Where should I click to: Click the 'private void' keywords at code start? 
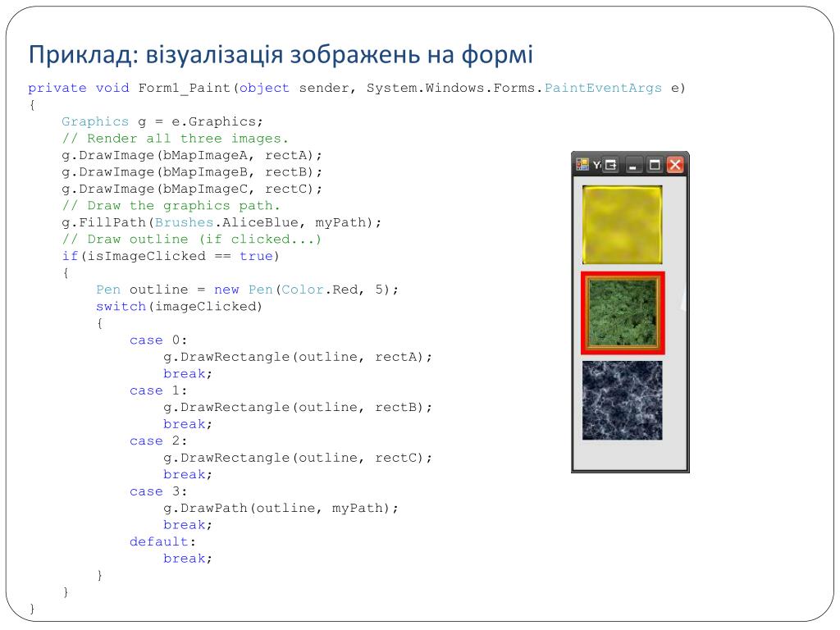(79, 88)
